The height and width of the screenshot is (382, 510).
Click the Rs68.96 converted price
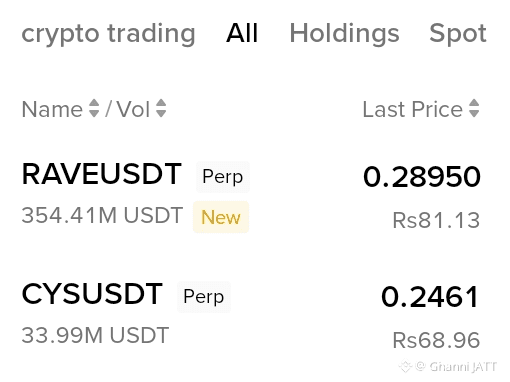(436, 340)
